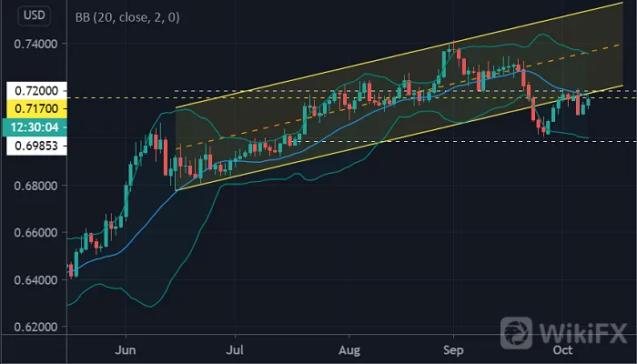Image resolution: width=637 pixels, height=364 pixels.
Task: Click the Aug label on time axis
Action: [349, 349]
